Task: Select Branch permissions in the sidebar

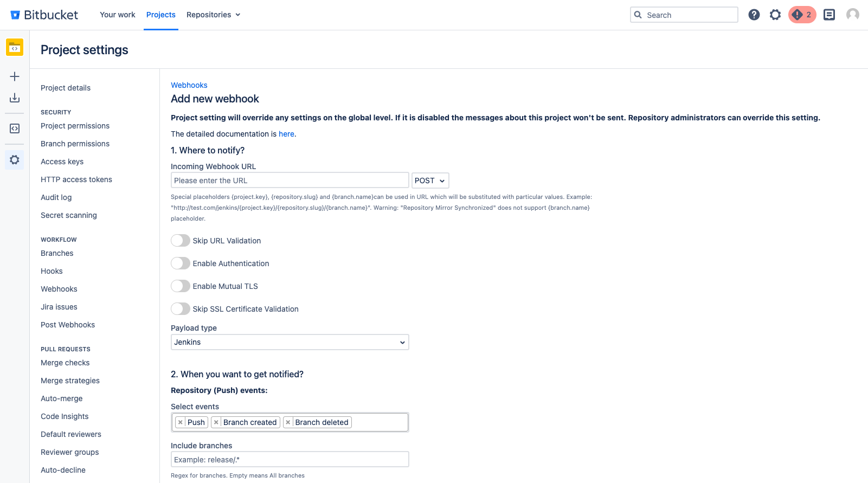Action: [x=75, y=144]
